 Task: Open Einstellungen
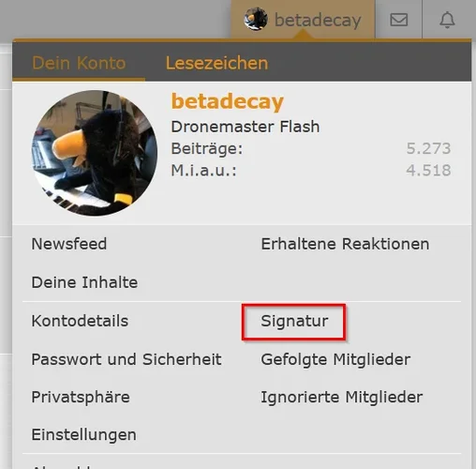pos(83,435)
